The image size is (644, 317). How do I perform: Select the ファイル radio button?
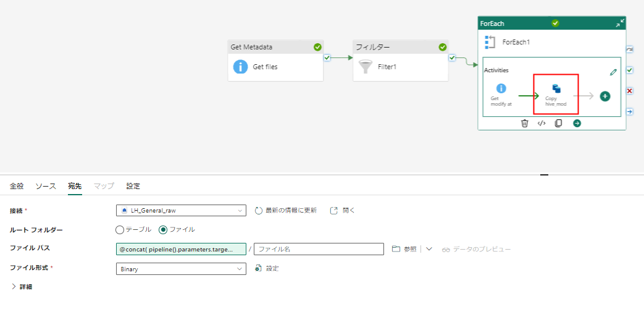point(163,230)
